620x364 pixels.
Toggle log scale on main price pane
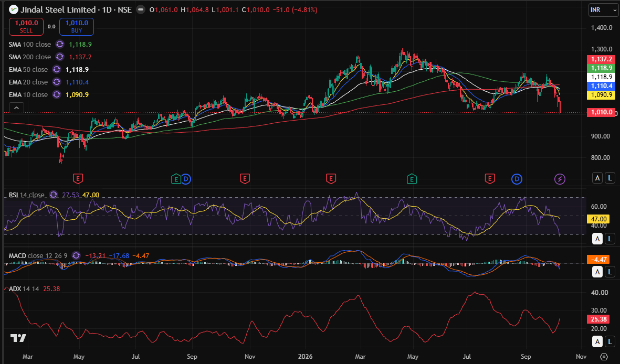[x=610, y=178]
